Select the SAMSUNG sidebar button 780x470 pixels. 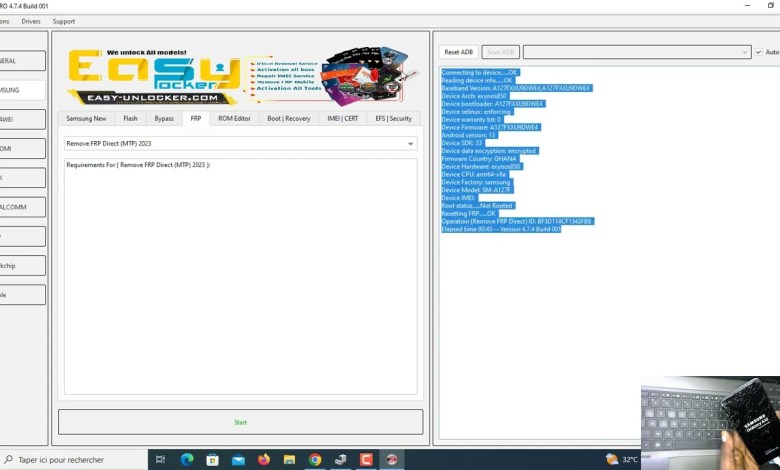[22, 90]
